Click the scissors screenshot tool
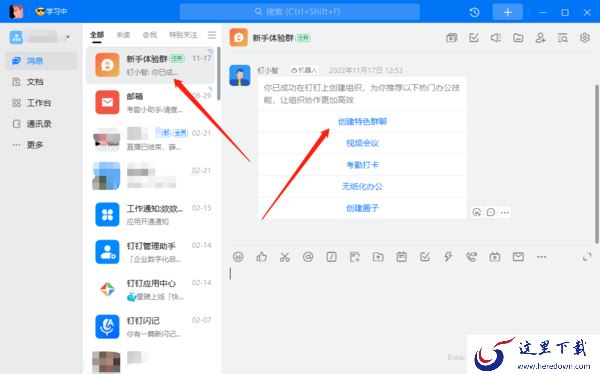Image resolution: width=600 pixels, height=374 pixels. tap(285, 256)
